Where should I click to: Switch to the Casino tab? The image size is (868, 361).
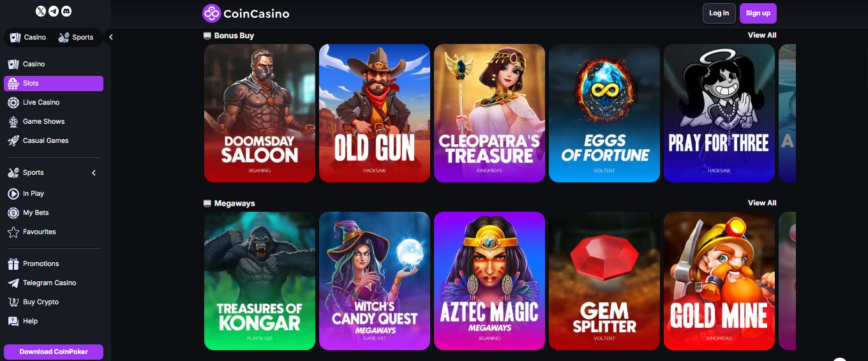(27, 37)
